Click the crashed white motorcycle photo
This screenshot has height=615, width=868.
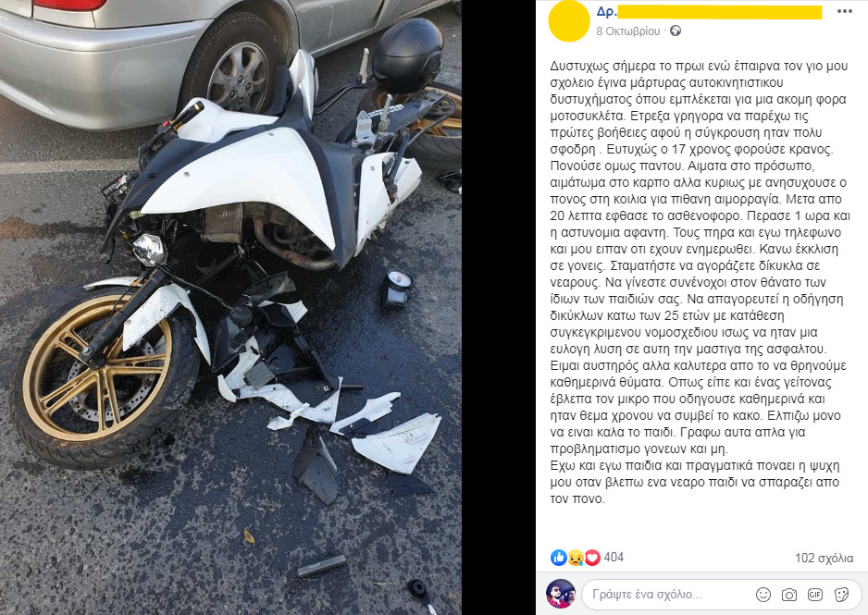coord(230,307)
